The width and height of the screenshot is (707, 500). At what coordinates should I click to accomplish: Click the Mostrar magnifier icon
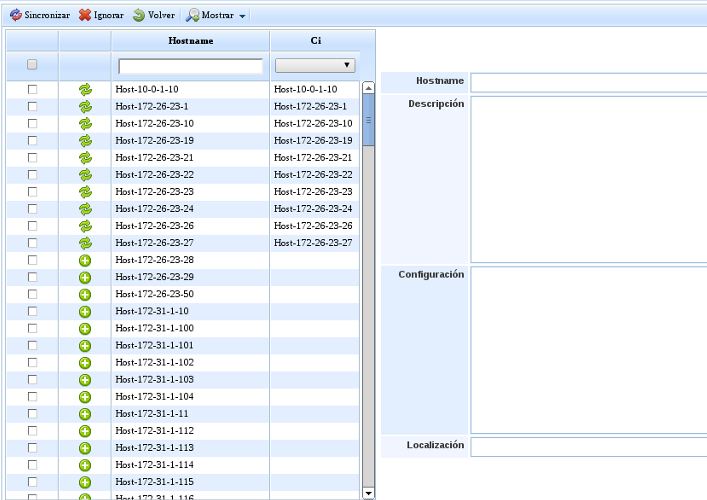(193, 16)
